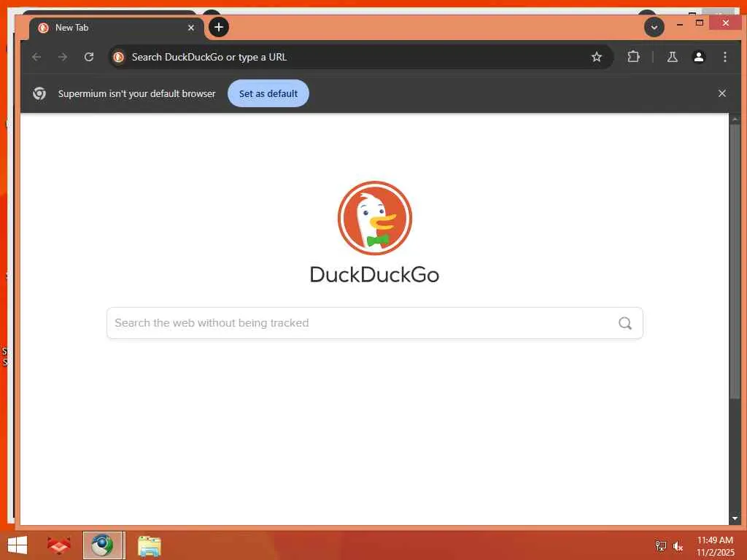Viewport: 747px width, 560px height.
Task: Open the Labs flask icon
Action: [672, 57]
